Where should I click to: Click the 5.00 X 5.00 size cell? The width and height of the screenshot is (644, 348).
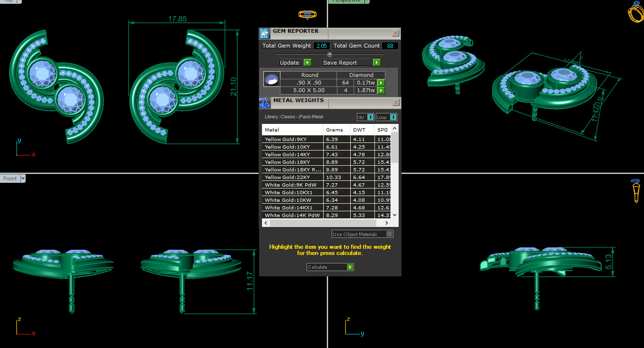click(308, 91)
